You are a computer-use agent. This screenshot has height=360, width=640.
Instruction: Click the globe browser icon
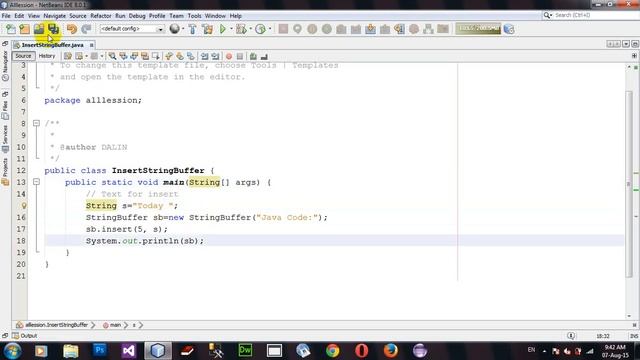(174, 29)
